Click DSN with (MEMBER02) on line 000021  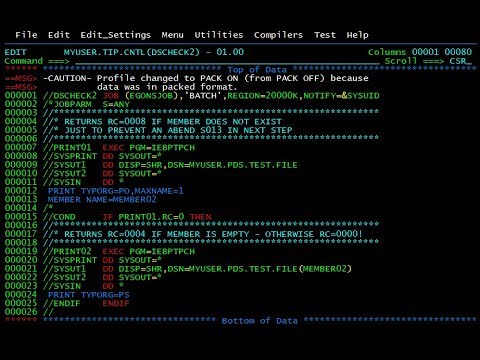[260, 269]
